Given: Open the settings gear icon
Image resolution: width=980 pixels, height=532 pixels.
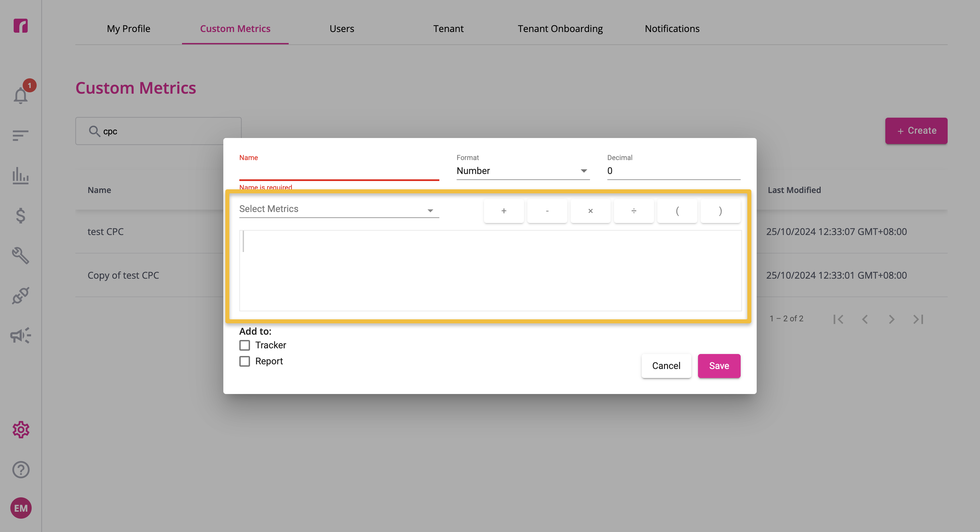Looking at the screenshot, I should [x=21, y=429].
